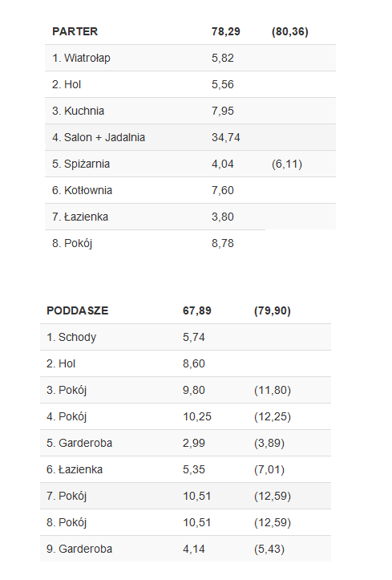Image resolution: width=392 pixels, height=580 pixels.
Task: Click the PODDASZE Hol value 8,60
Action: [x=194, y=363]
